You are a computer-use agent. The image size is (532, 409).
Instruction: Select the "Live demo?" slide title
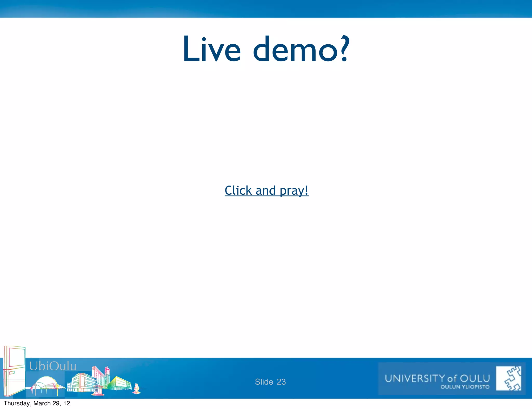point(266,49)
